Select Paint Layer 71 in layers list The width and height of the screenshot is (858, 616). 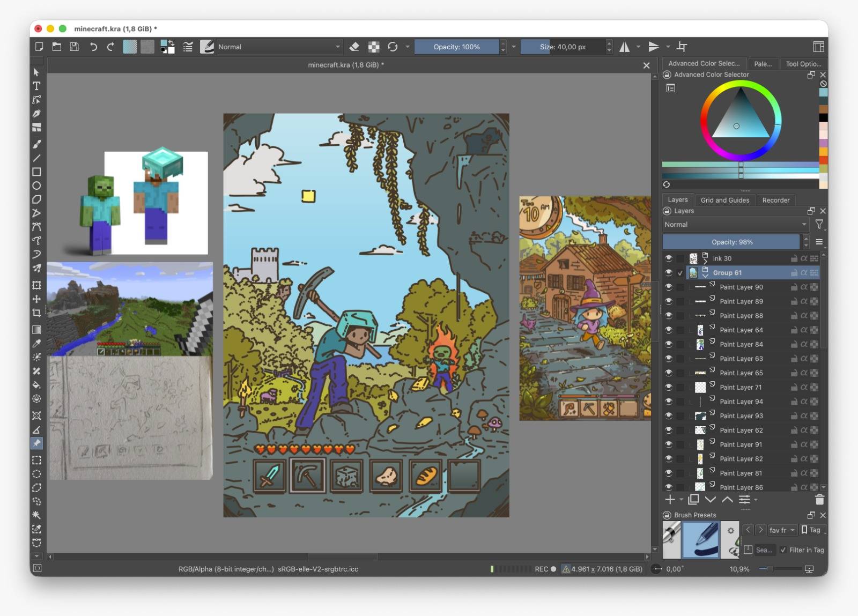click(x=742, y=387)
